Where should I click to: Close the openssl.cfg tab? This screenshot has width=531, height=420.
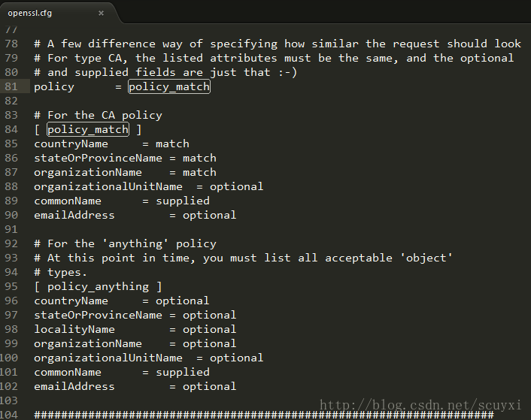(102, 13)
